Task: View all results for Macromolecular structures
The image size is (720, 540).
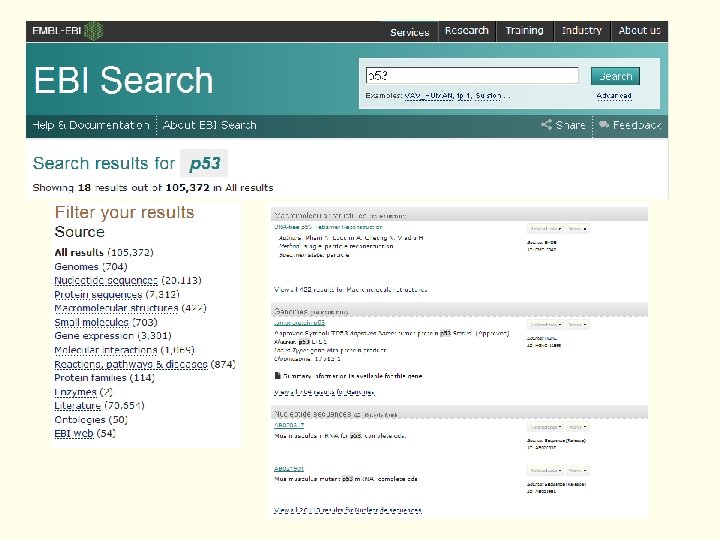Action: [x=351, y=290]
